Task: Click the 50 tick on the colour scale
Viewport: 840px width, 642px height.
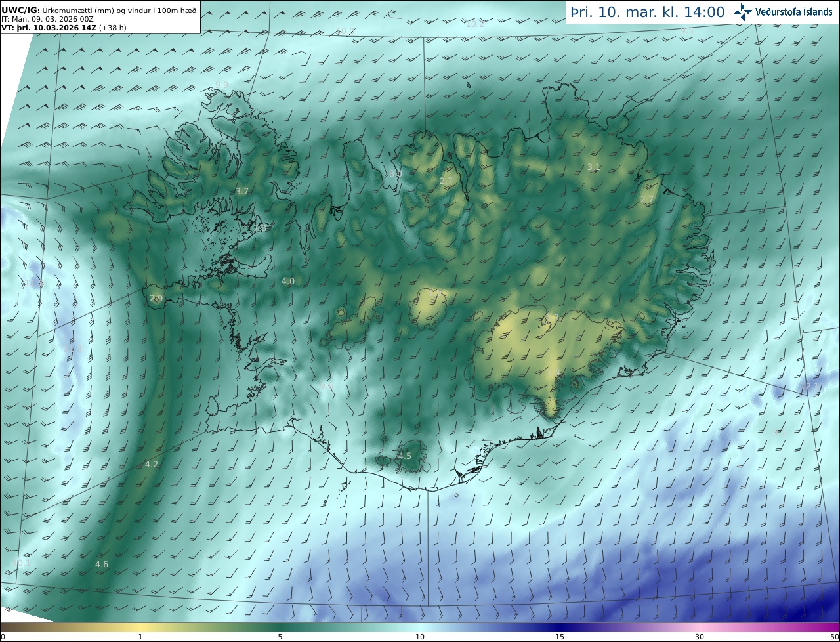Action: point(834,637)
